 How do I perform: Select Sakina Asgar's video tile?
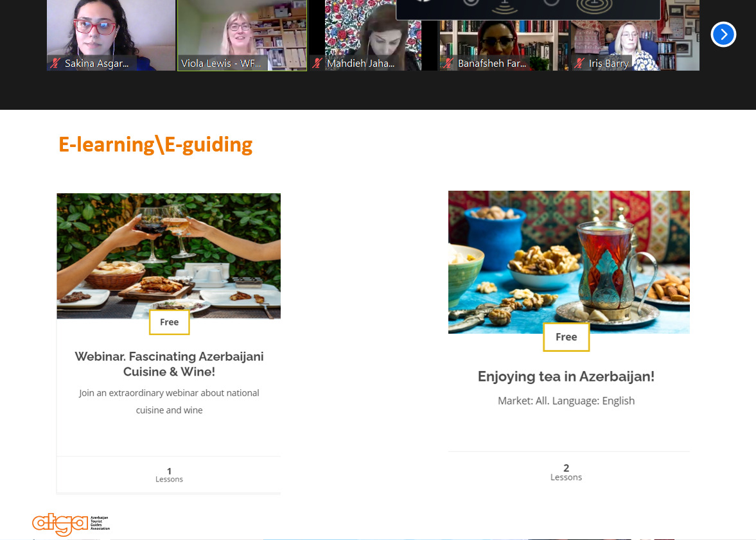[111, 35]
